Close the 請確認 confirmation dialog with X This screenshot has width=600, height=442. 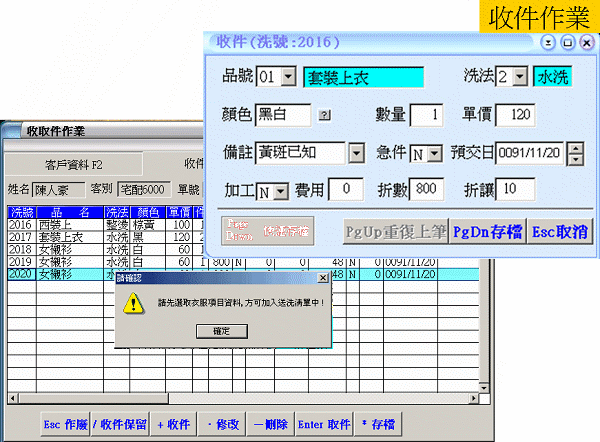click(322, 277)
